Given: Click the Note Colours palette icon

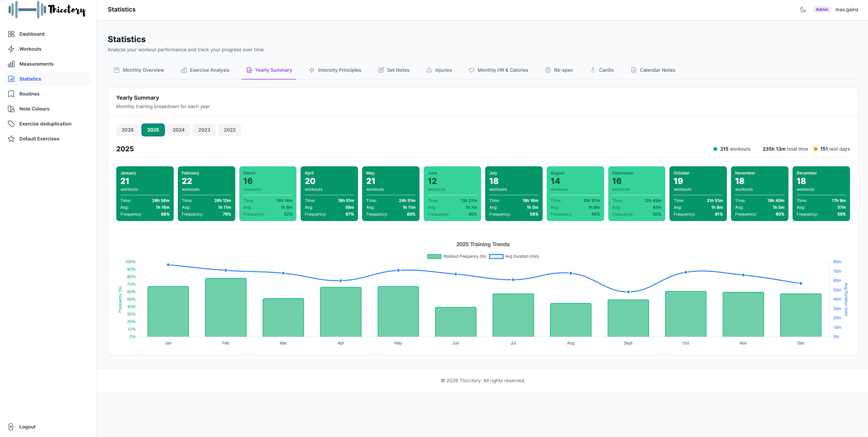Looking at the screenshot, I should [x=11, y=109].
